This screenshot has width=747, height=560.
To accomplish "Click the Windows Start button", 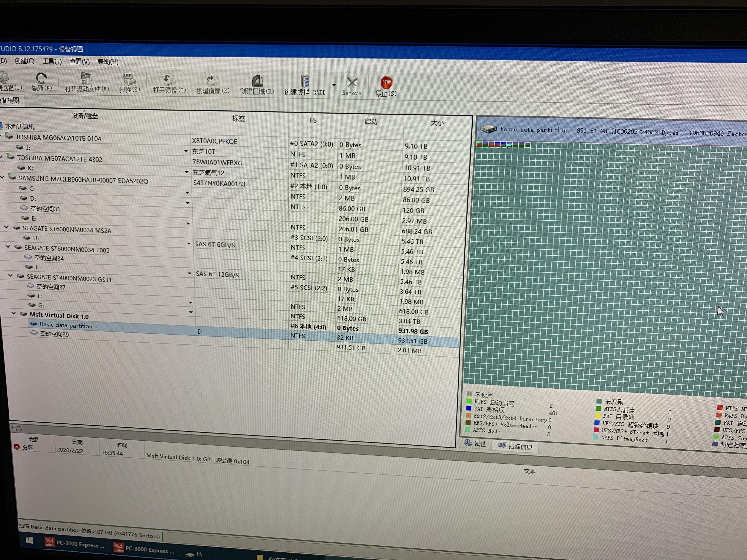I will (x=29, y=541).
